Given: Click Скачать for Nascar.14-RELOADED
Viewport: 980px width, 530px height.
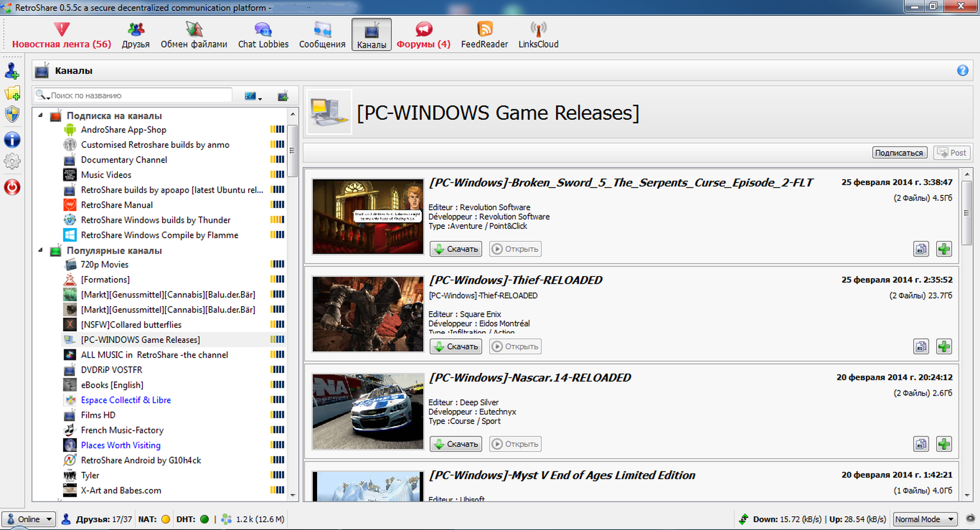Looking at the screenshot, I should click(x=455, y=444).
